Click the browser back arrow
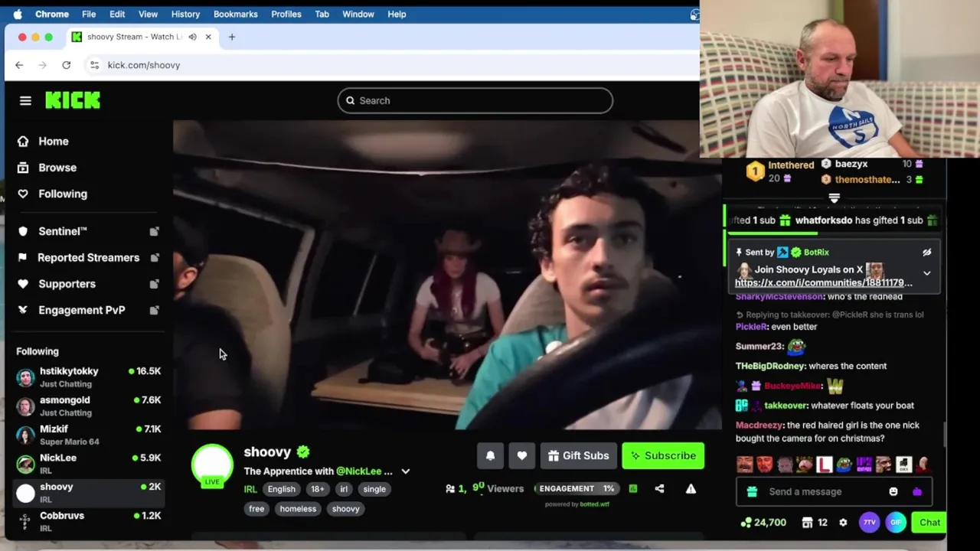Viewport: 980px width, 551px height. pos(19,65)
